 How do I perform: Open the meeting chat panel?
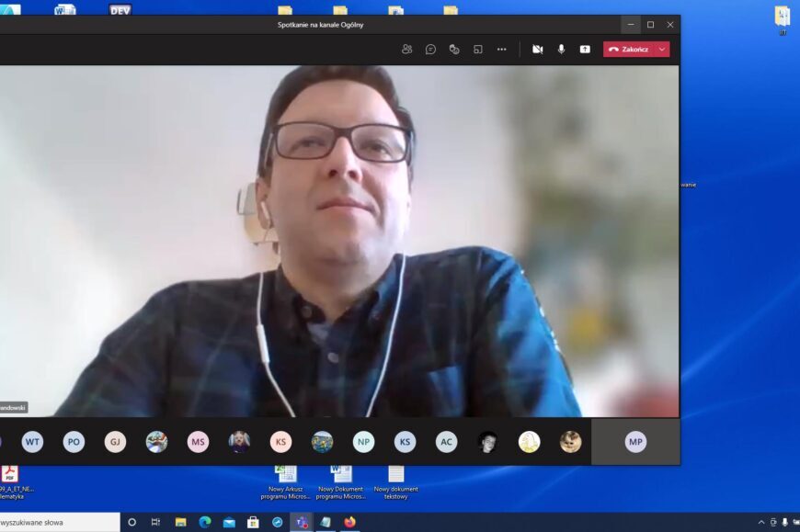tap(430, 50)
